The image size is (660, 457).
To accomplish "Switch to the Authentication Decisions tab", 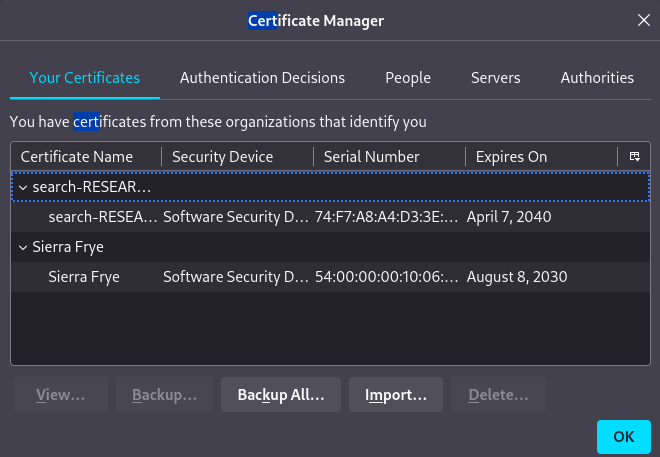I will coord(262,78).
